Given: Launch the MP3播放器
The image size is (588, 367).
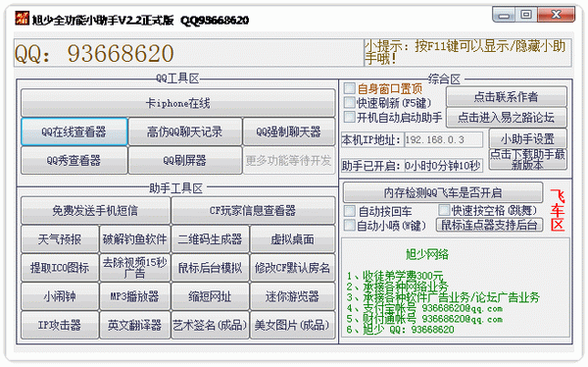Looking at the screenshot, I should [135, 296].
